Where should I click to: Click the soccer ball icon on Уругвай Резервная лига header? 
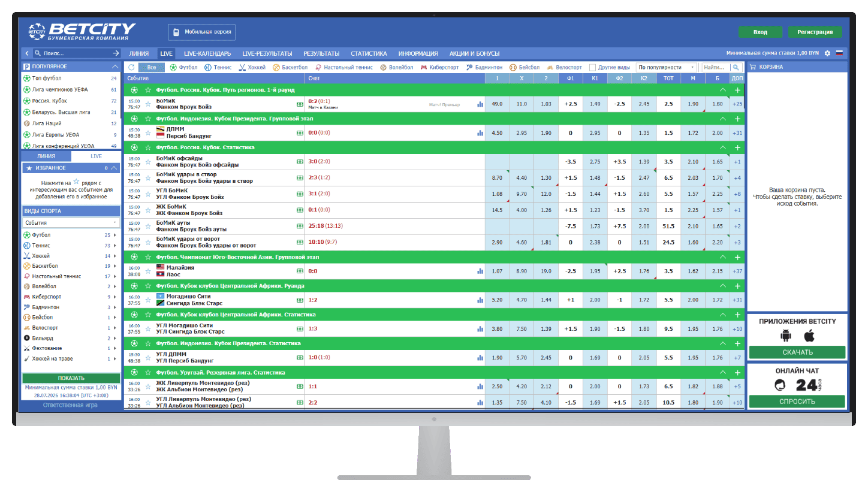134,372
